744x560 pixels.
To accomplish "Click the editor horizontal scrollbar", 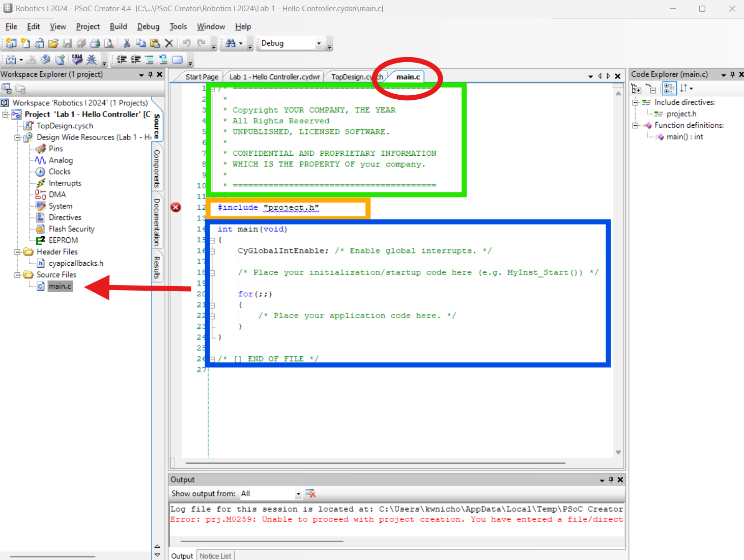I will point(376,463).
